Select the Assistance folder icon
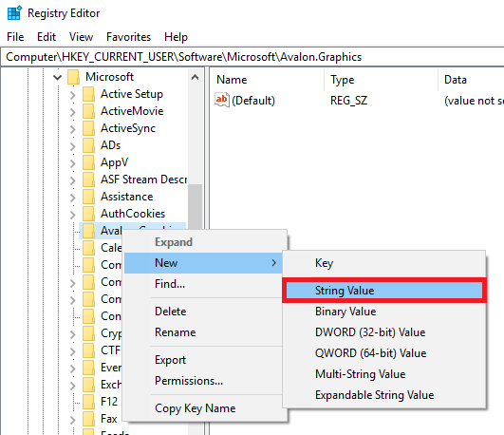The image size is (504, 435). click(x=88, y=197)
